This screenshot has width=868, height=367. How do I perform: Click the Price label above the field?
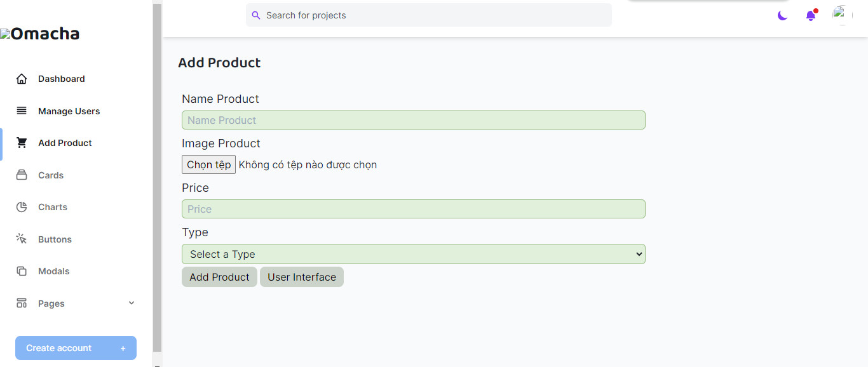pos(195,188)
